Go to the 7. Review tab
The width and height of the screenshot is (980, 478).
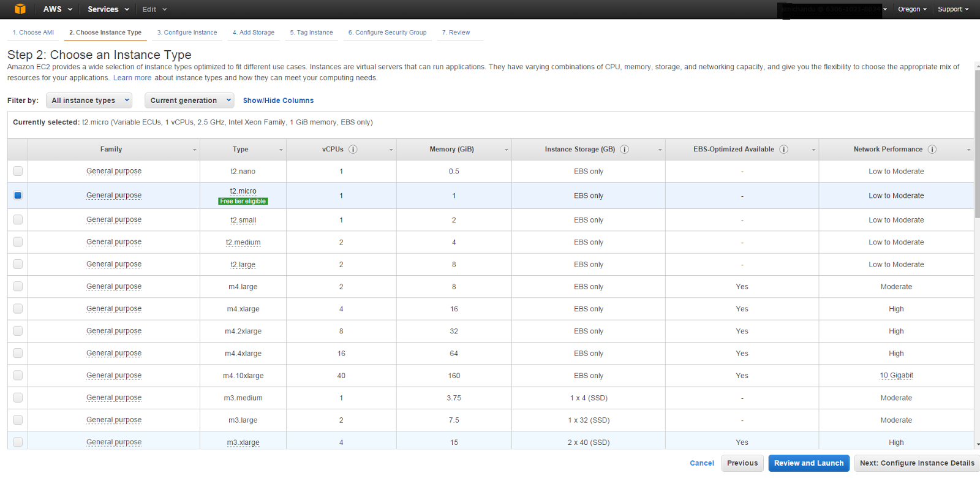pyautogui.click(x=456, y=32)
